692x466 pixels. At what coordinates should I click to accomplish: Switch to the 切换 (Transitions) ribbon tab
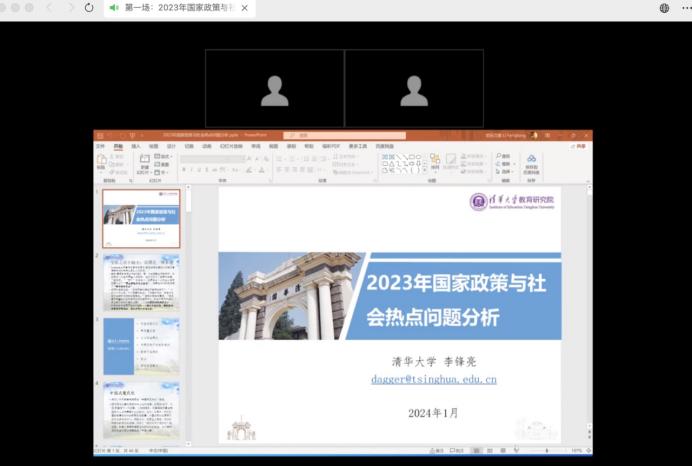pyautogui.click(x=189, y=146)
